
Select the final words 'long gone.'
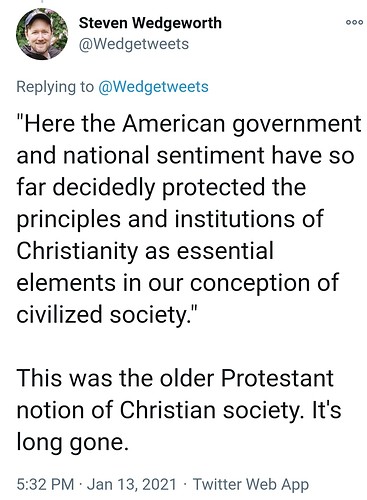point(72,443)
